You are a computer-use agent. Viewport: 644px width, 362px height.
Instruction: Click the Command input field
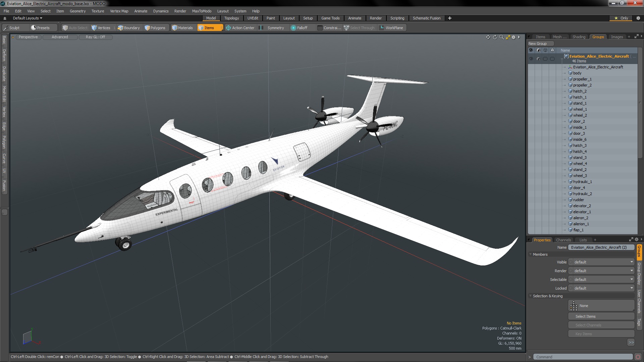coord(583,357)
